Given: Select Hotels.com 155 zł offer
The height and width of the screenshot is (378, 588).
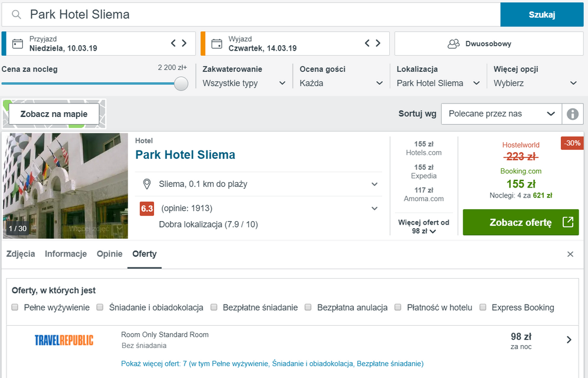Looking at the screenshot, I should (424, 148).
